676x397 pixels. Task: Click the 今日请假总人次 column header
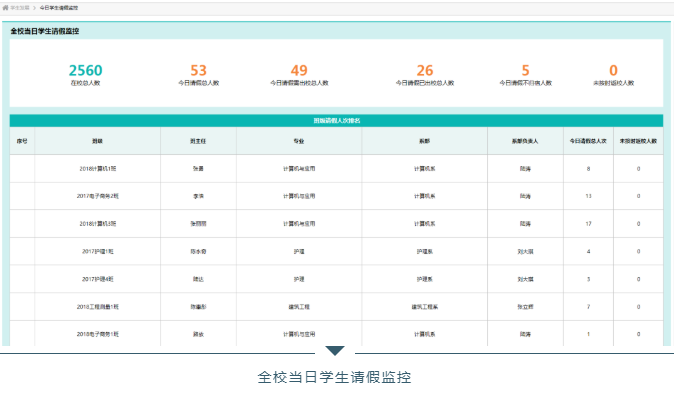(x=588, y=141)
